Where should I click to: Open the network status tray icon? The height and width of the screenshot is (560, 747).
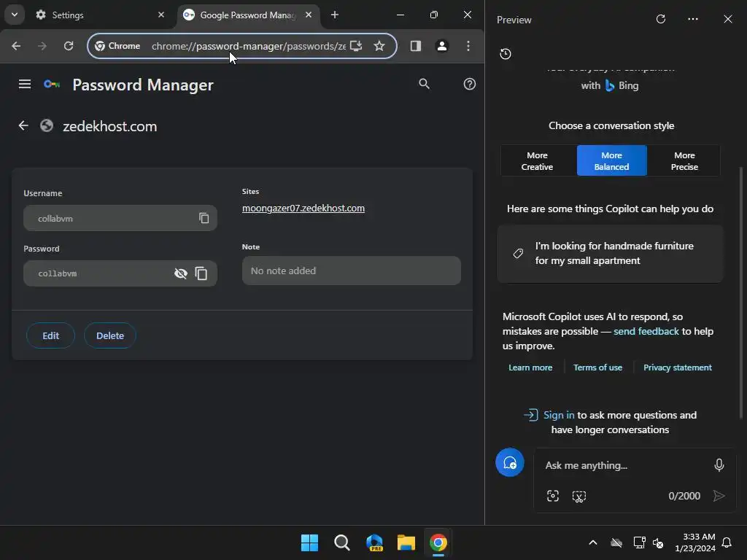coord(639,542)
